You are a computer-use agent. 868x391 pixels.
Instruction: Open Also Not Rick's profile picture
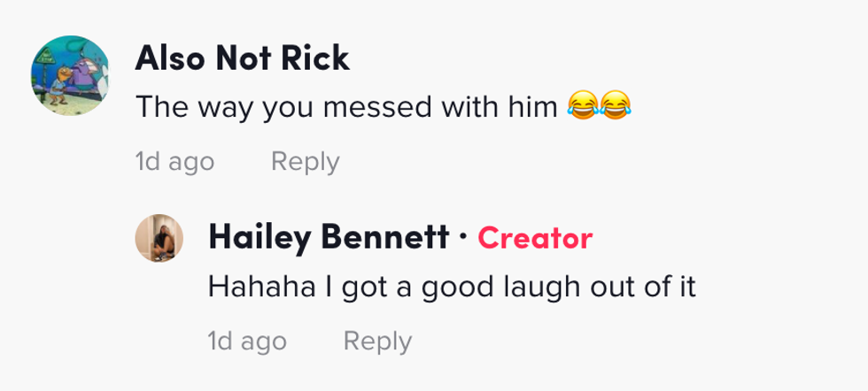pos(70,75)
